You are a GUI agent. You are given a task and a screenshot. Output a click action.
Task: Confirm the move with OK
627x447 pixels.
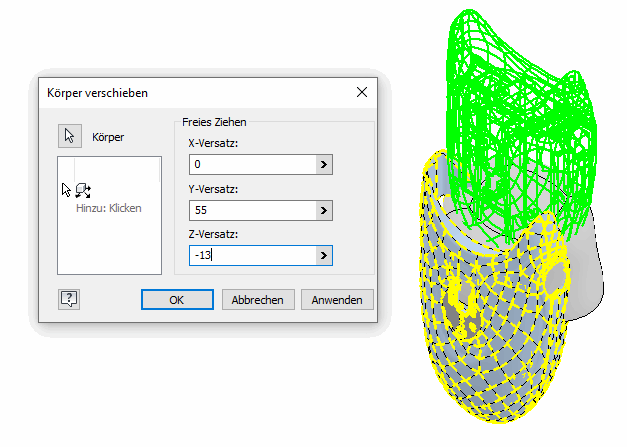tap(176, 299)
